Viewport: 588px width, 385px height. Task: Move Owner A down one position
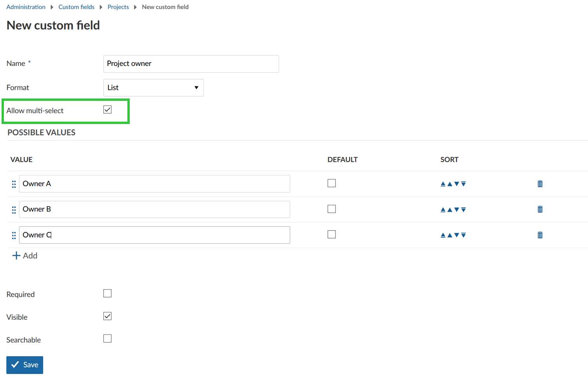(x=457, y=184)
